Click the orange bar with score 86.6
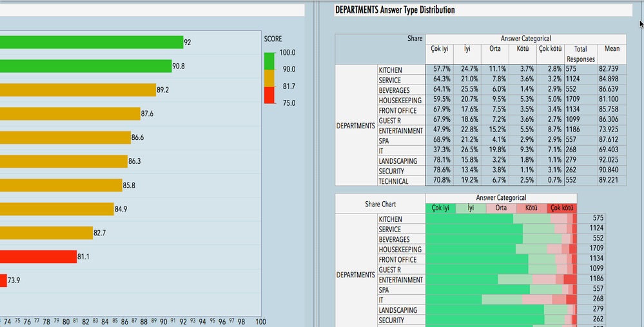This screenshot has width=644, height=327. [65, 137]
